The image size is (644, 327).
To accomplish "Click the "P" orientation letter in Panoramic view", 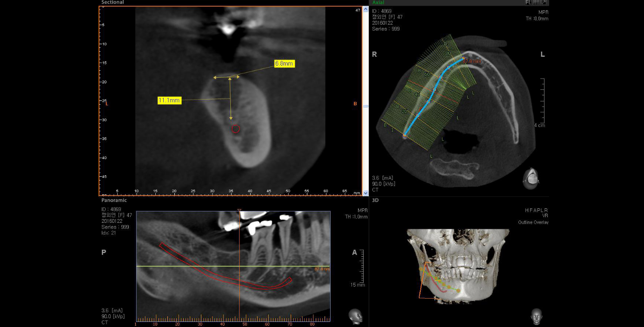I will click(104, 253).
